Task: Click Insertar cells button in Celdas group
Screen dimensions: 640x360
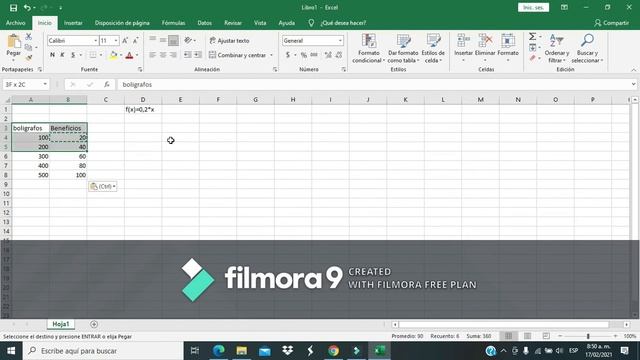Action: click(463, 48)
